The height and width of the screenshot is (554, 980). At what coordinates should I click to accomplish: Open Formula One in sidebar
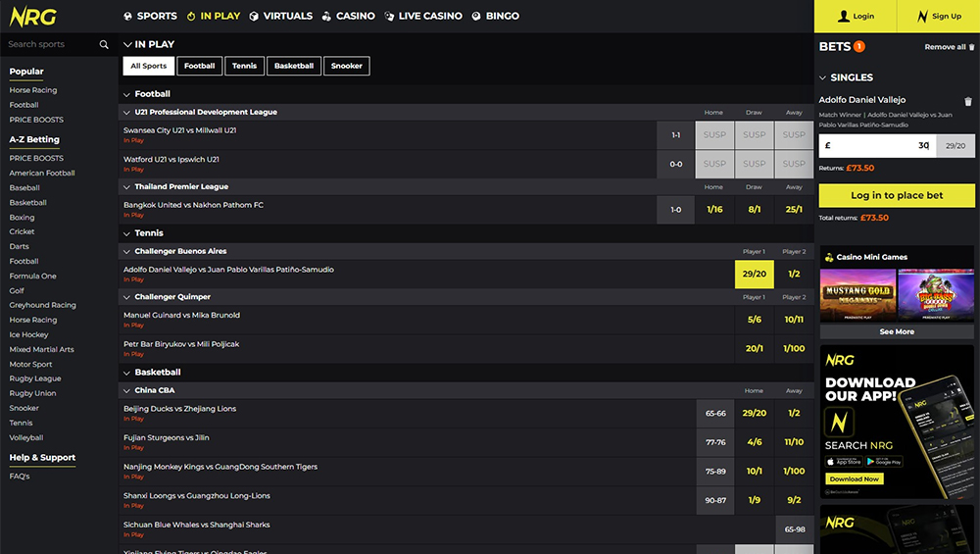tap(32, 276)
